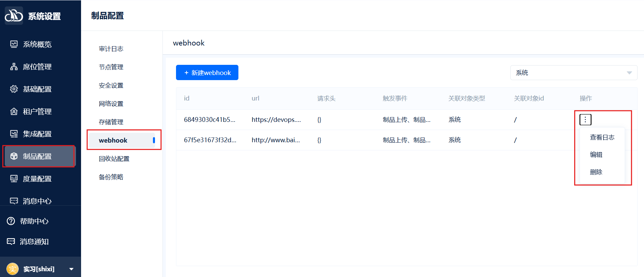
Task: Click the three-dot action button in the first row
Action: (x=585, y=119)
